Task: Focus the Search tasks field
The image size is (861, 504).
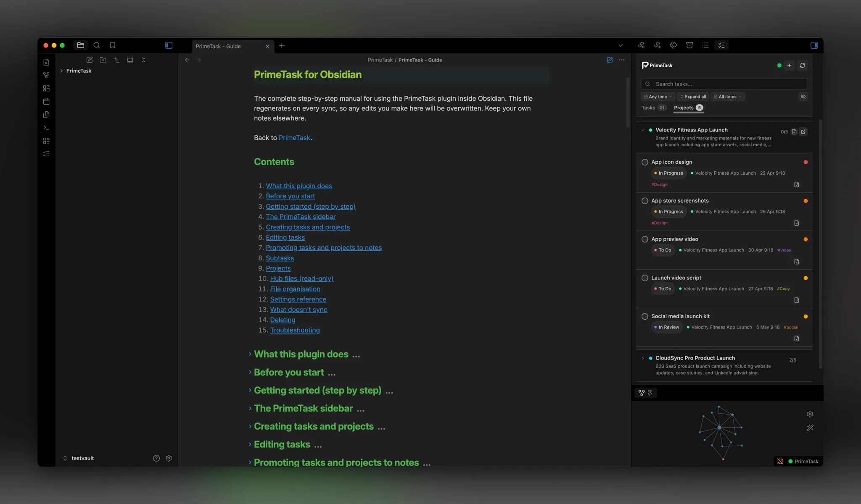Action: [x=724, y=84]
